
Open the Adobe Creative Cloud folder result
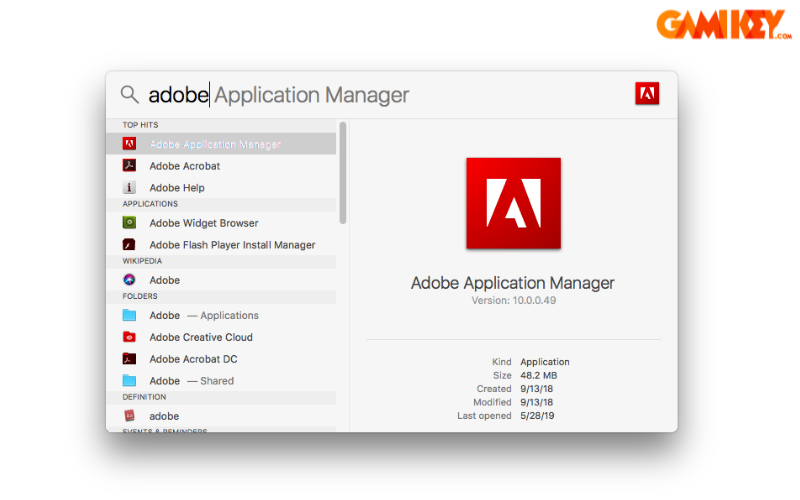(221, 337)
